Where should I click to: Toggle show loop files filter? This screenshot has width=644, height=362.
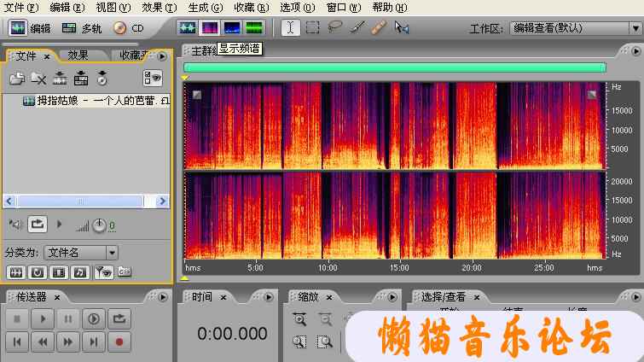click(x=38, y=272)
